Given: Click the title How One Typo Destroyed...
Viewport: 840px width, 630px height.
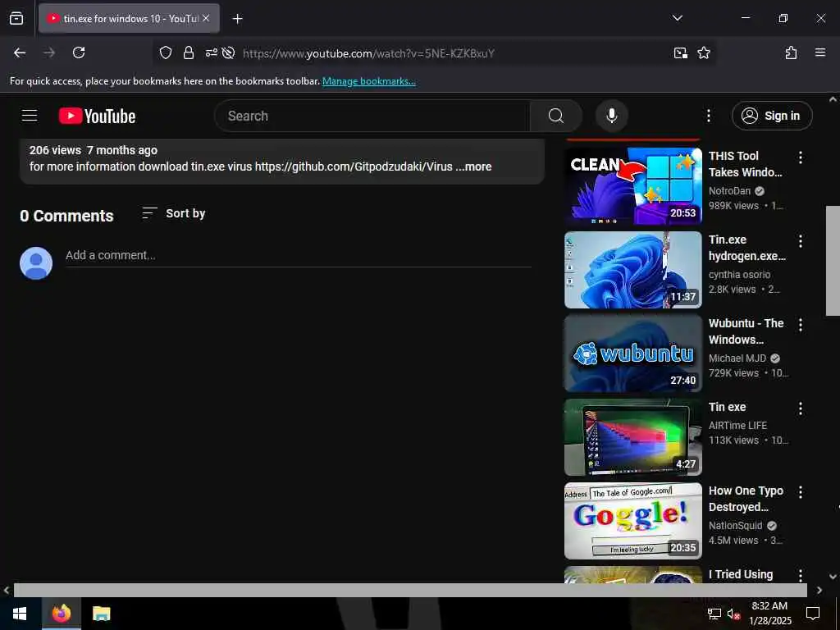Looking at the screenshot, I should pos(746,499).
